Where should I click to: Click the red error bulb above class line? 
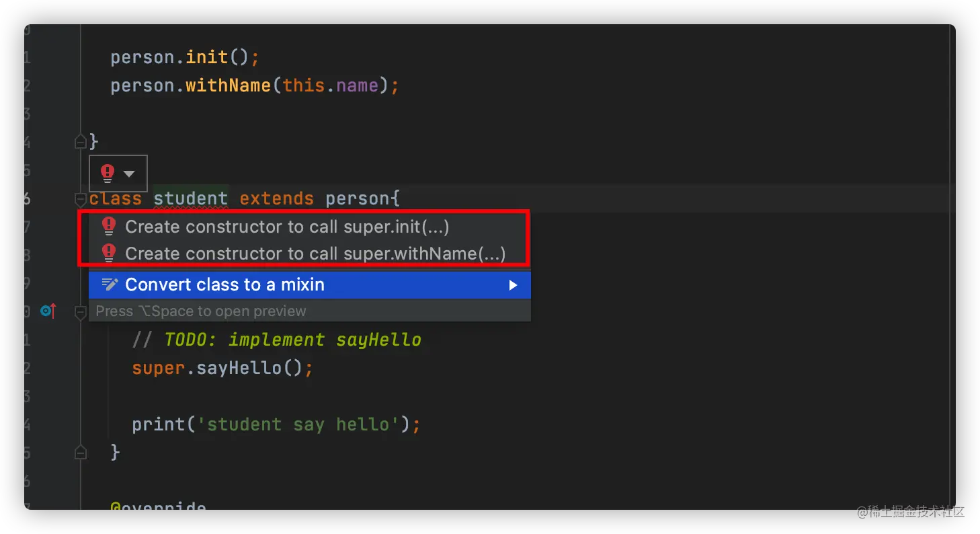tap(108, 173)
